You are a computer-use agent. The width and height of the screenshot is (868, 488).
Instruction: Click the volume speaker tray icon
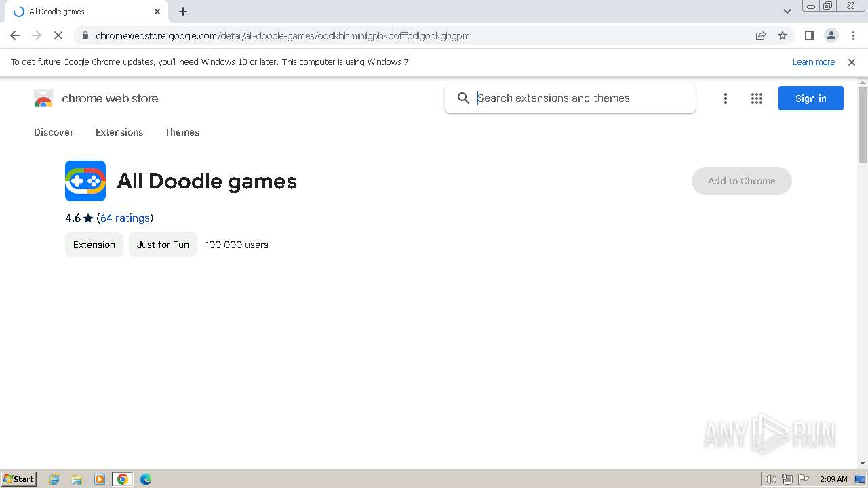coord(771,479)
